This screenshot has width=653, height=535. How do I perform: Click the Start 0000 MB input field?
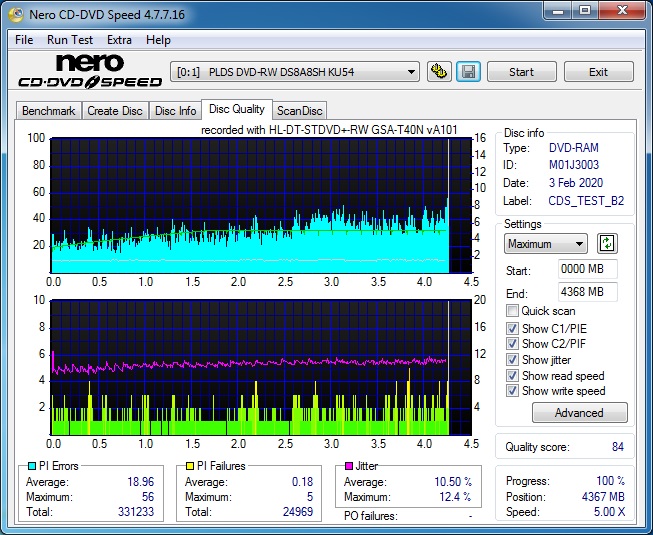587,269
